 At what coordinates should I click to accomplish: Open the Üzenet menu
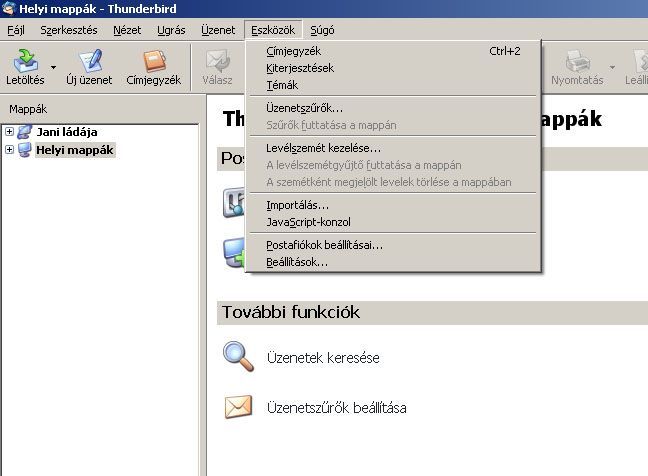coord(218,30)
